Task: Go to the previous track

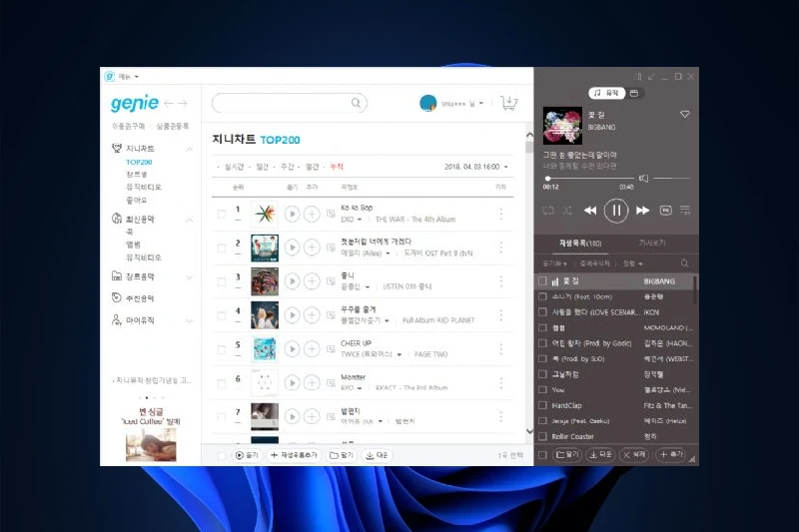Action: coord(590,211)
